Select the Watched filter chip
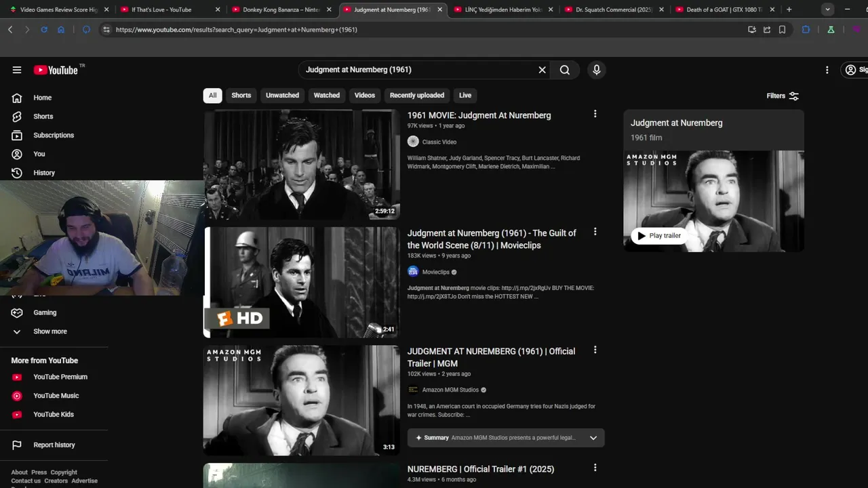The height and width of the screenshot is (488, 868). (x=327, y=96)
